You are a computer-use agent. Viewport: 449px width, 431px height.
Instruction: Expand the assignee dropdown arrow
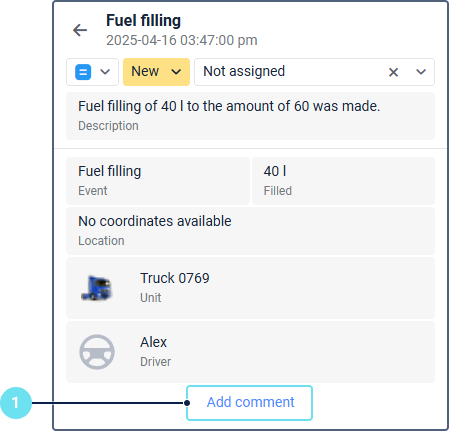click(x=421, y=72)
